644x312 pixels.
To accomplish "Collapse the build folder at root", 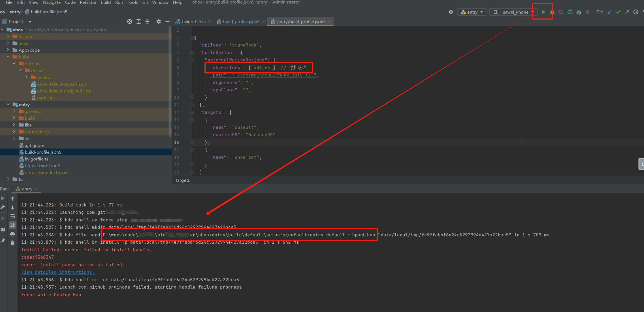I will click(x=8, y=57).
